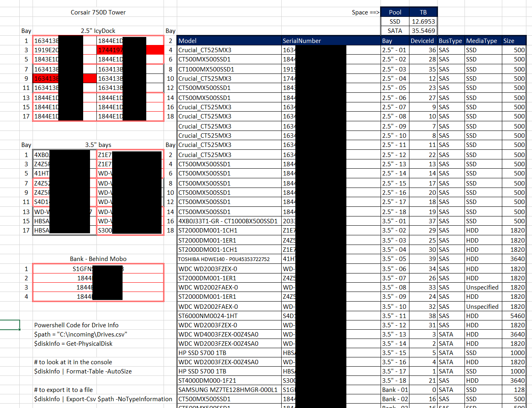
Task: Select the 'WDC WD4003FZEX-00Z4SA0' model cell
Action: (229, 335)
